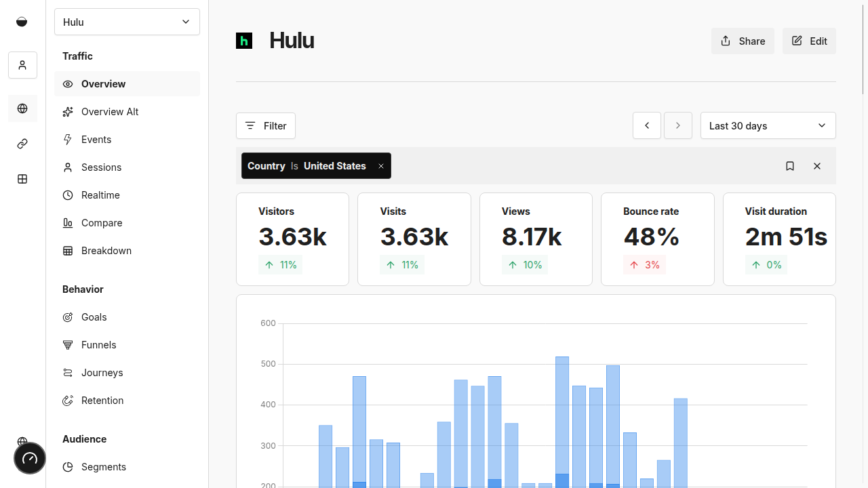Select Compare in the Traffic section
Screen dimensions: 868x488
click(x=127, y=223)
